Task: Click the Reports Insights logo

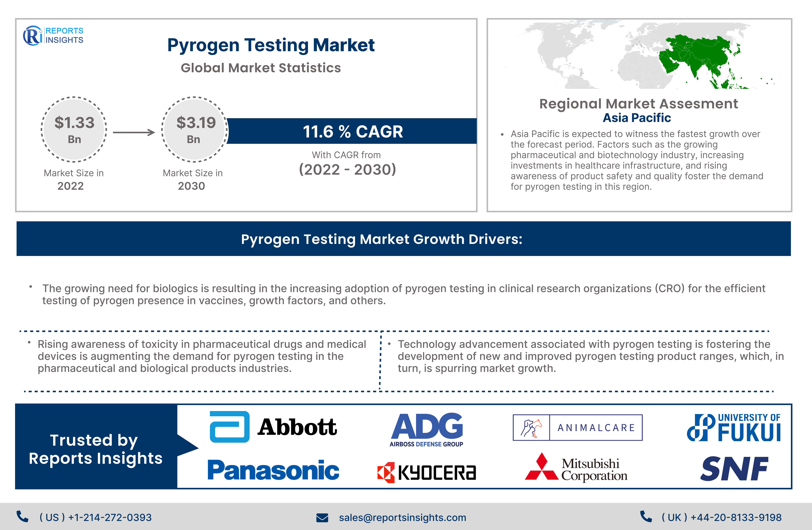Action: coord(53,36)
